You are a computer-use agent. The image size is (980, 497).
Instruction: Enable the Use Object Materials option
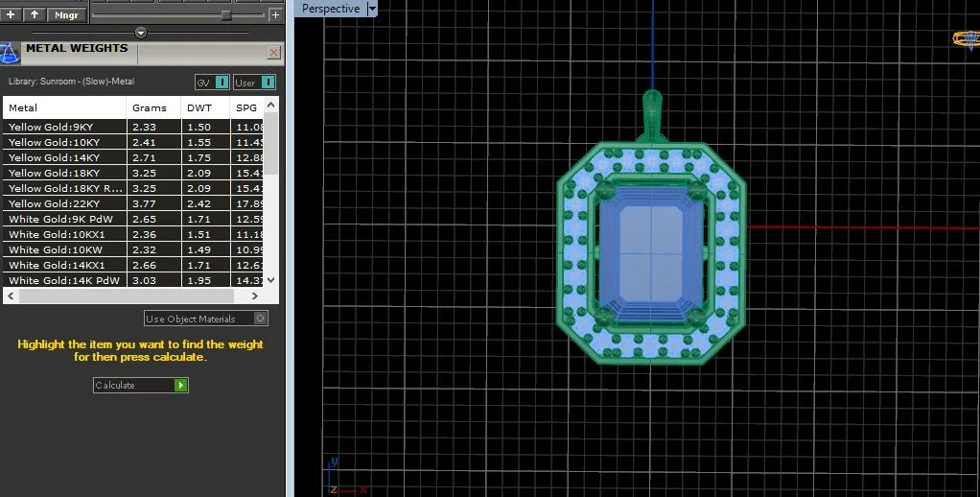pyautogui.click(x=205, y=319)
